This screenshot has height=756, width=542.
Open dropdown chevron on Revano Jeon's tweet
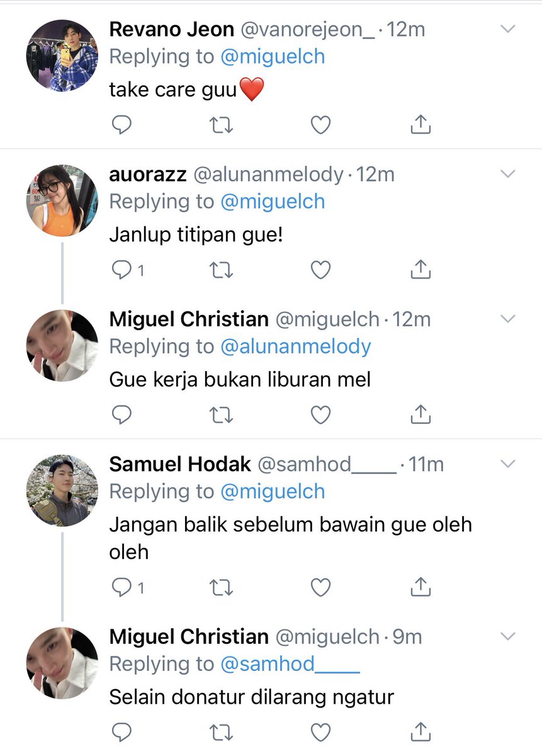[x=507, y=29]
